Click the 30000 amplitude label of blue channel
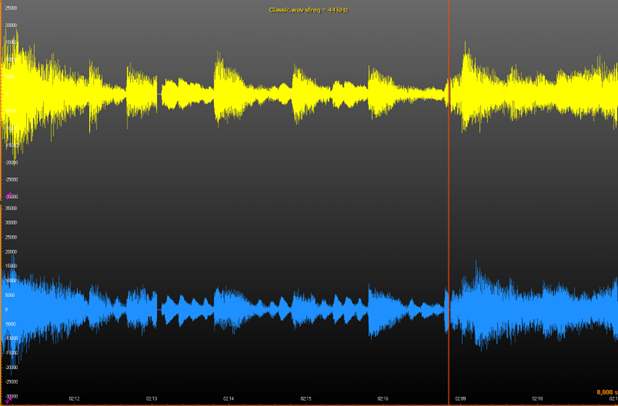This screenshot has height=406, width=618. point(11,223)
